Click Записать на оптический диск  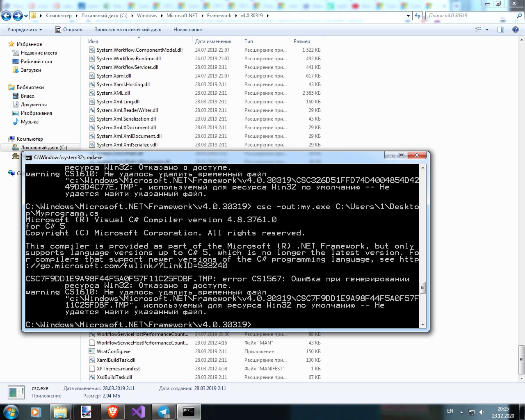click(x=128, y=30)
